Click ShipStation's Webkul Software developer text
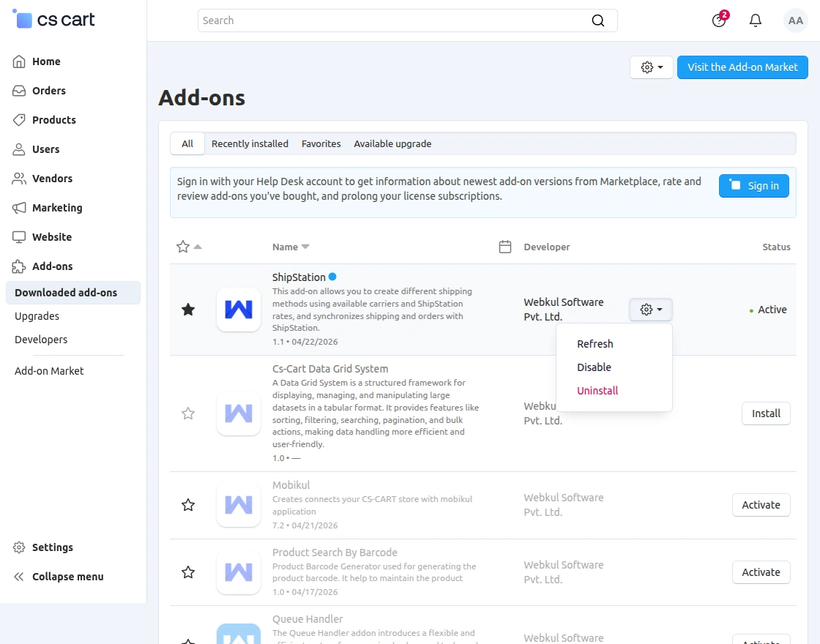The width and height of the screenshot is (820, 644). point(564,310)
